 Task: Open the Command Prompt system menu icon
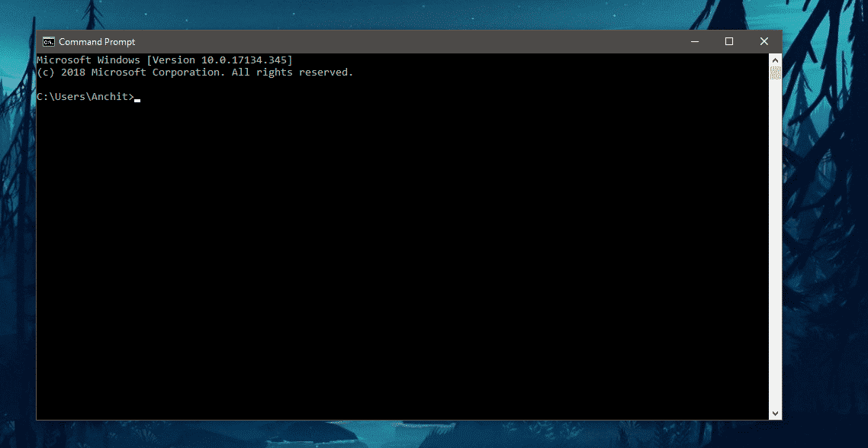click(49, 41)
